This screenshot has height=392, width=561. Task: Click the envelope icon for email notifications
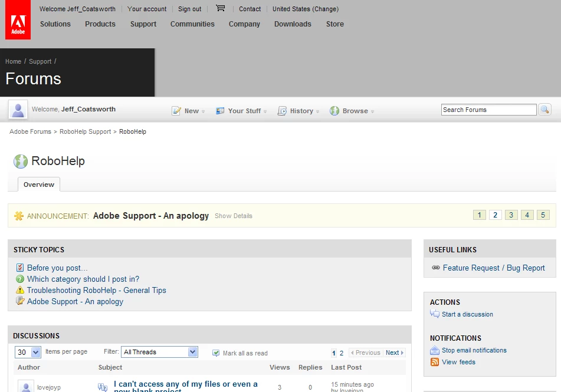pyautogui.click(x=435, y=350)
